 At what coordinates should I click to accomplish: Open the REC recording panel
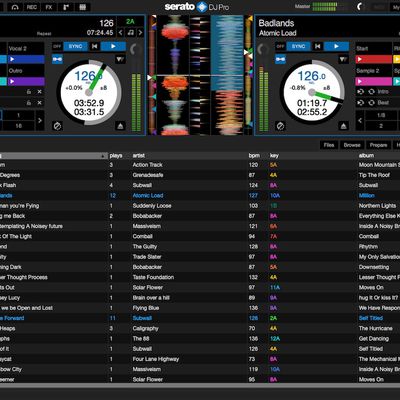(31, 7)
